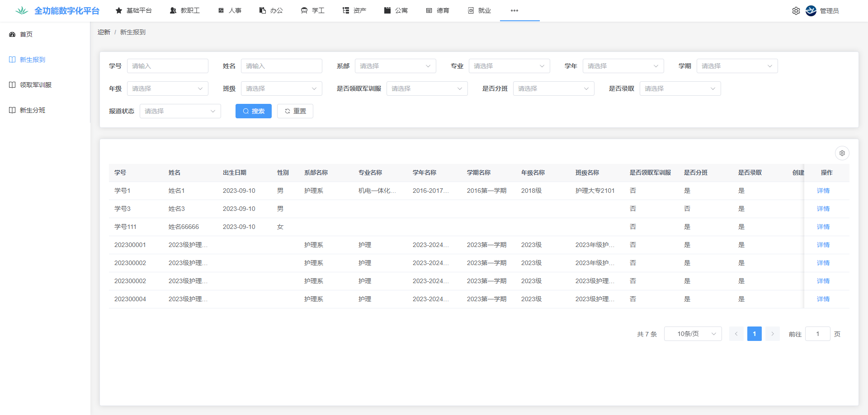Click the platform logo icon
This screenshot has width=868, height=415.
click(21, 11)
